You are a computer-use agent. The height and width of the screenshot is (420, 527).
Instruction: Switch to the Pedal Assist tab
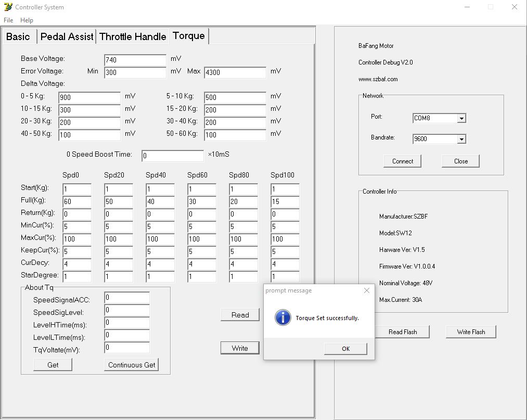pyautogui.click(x=67, y=36)
